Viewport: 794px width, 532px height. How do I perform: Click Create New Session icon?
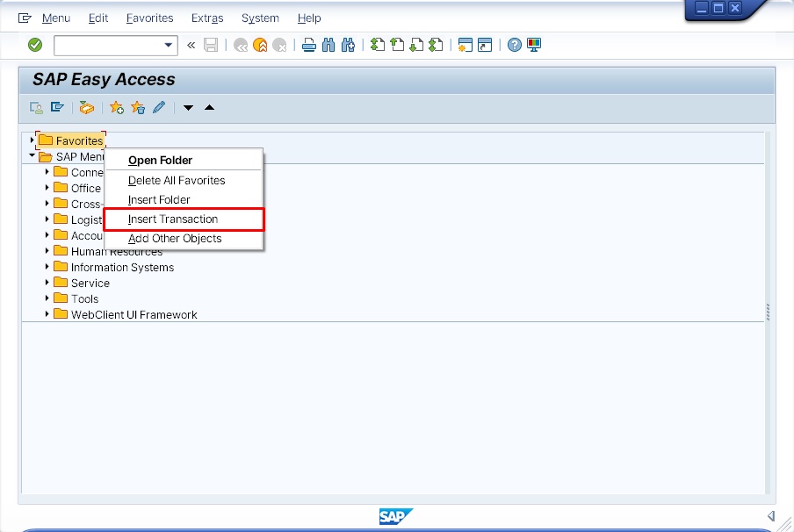click(465, 45)
